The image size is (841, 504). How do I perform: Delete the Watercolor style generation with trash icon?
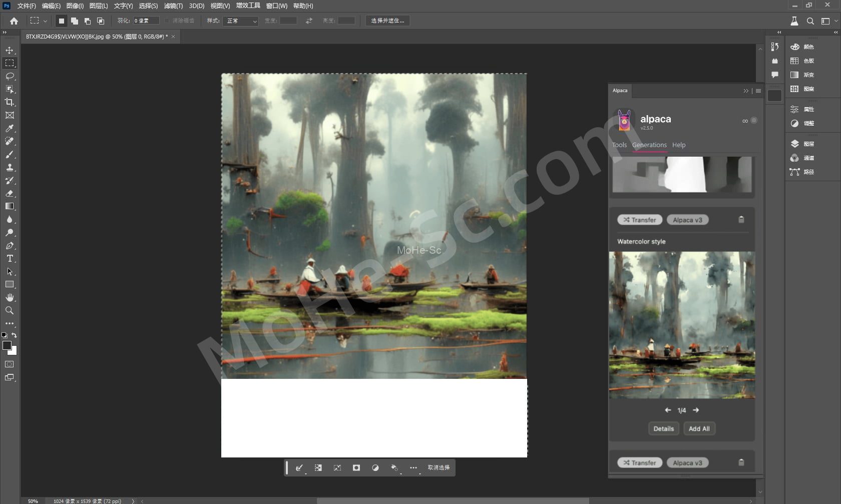pyautogui.click(x=741, y=220)
